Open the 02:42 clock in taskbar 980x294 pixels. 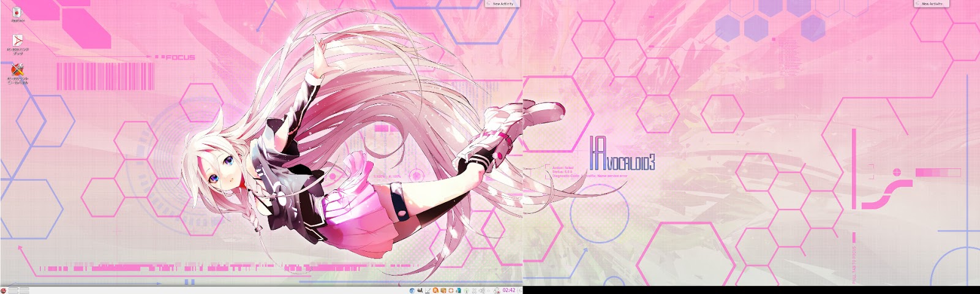click(x=508, y=290)
